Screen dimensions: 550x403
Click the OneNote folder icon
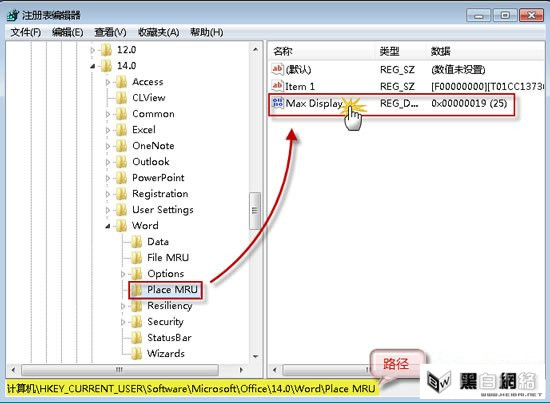[x=121, y=146]
